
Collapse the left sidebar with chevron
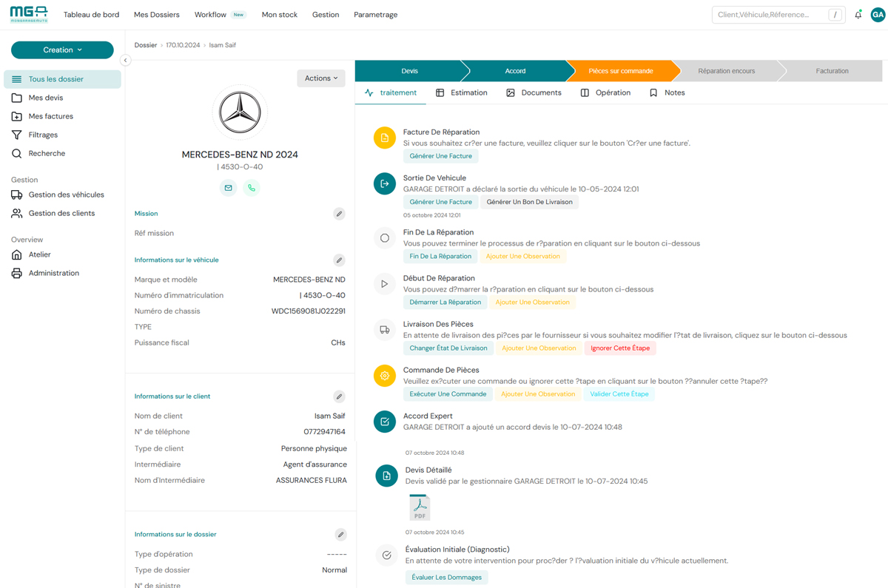pyautogui.click(x=125, y=61)
